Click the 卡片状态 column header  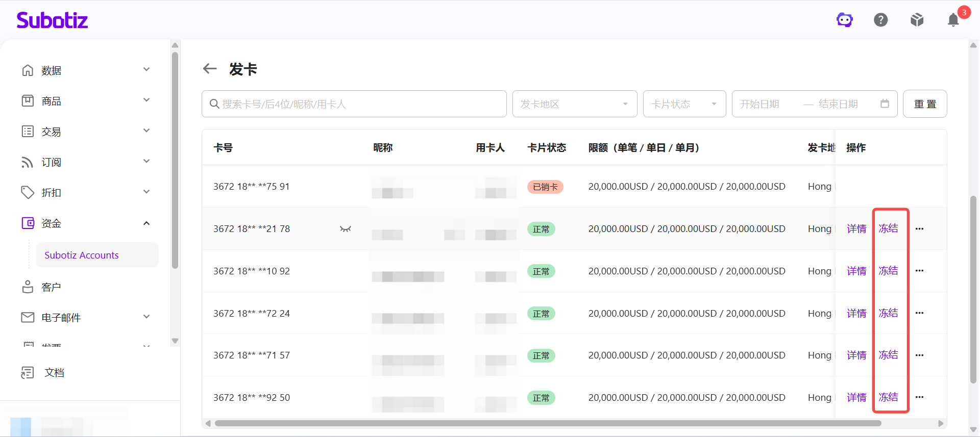tap(547, 148)
